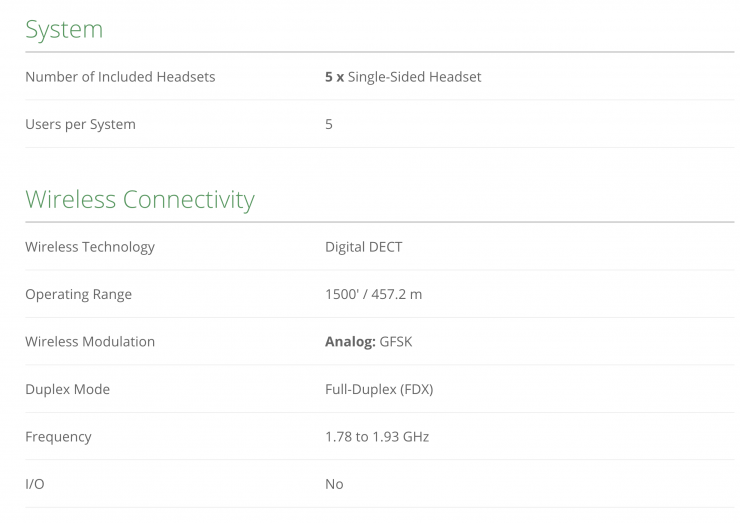Select the Wireless Modulation label
740x523 pixels.
coord(90,342)
